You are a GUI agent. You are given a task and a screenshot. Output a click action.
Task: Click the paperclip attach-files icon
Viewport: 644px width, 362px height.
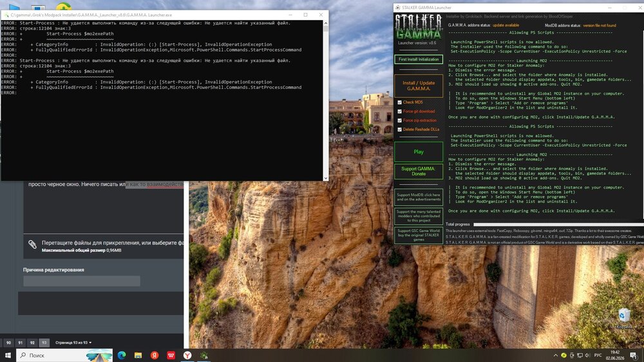point(32,244)
